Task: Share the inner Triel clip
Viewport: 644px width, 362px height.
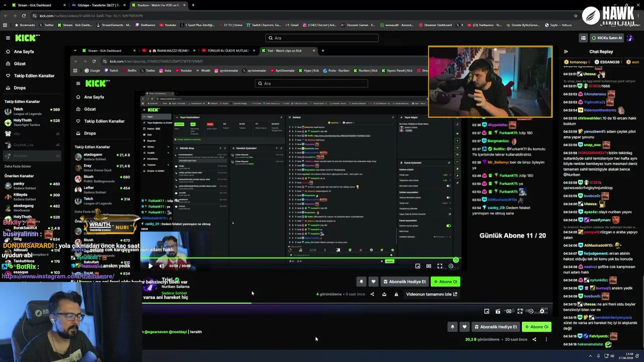Action: point(372,294)
